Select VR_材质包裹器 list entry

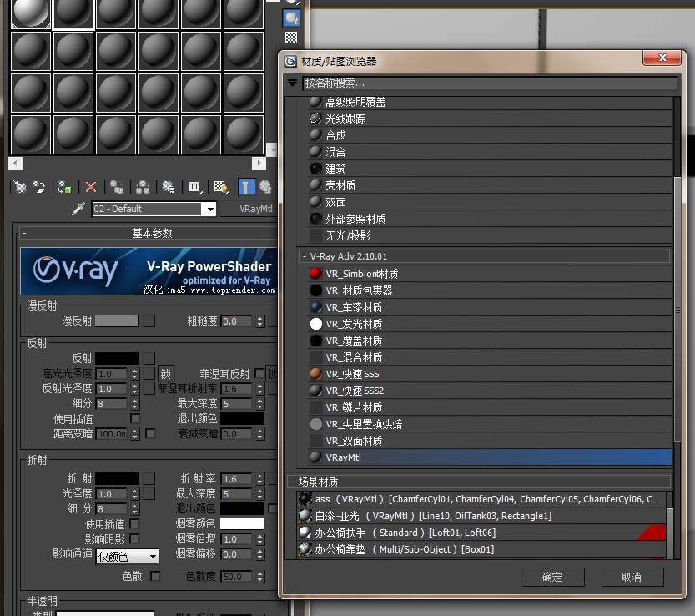tap(490, 290)
